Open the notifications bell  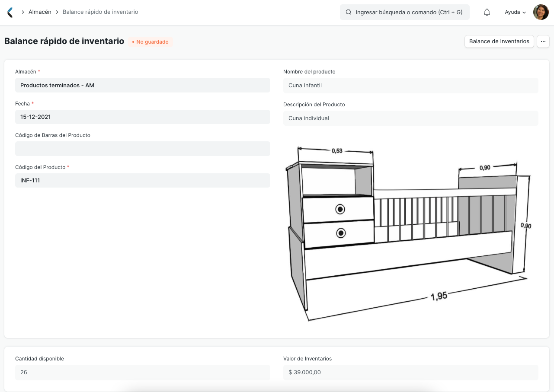[x=487, y=12]
